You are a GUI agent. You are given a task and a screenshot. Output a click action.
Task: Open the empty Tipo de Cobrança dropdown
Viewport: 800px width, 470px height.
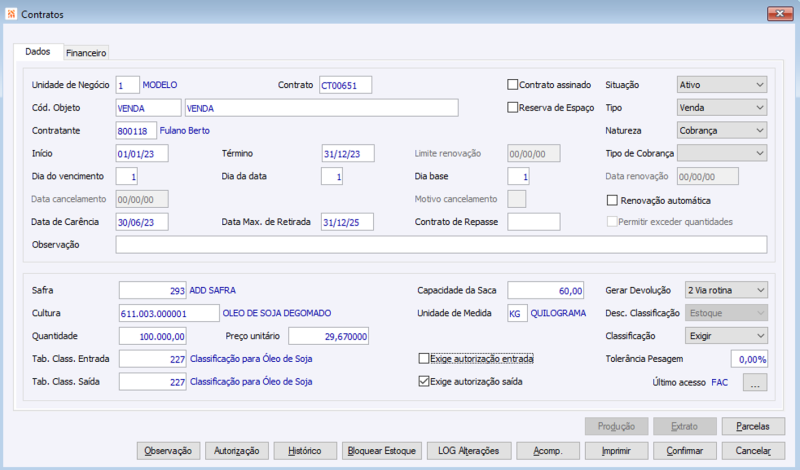(x=722, y=153)
